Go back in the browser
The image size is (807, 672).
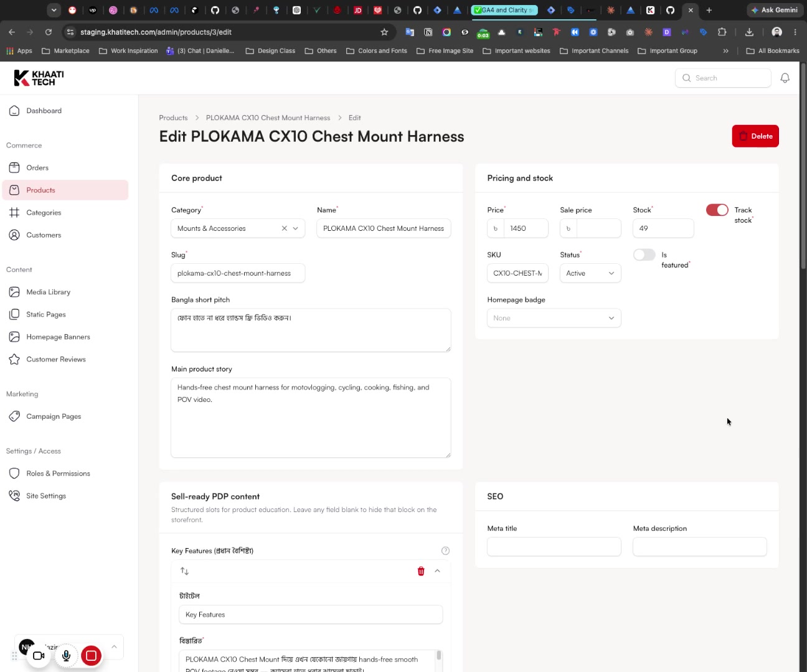pos(12,32)
